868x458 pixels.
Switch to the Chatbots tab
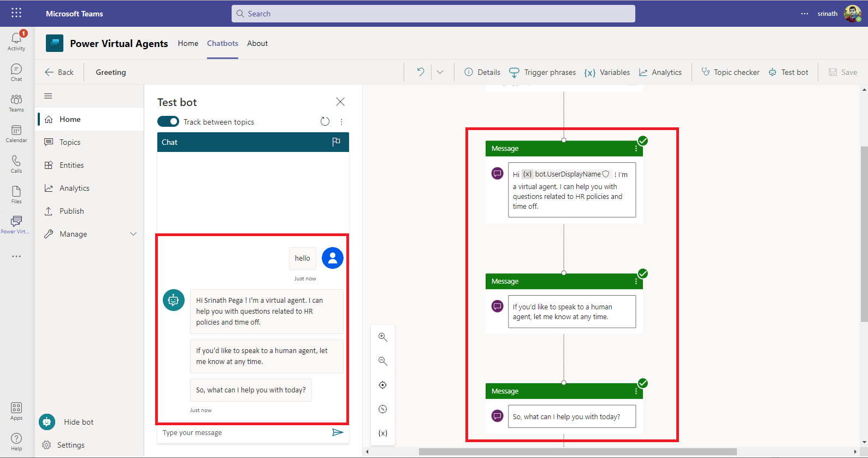pyautogui.click(x=222, y=43)
